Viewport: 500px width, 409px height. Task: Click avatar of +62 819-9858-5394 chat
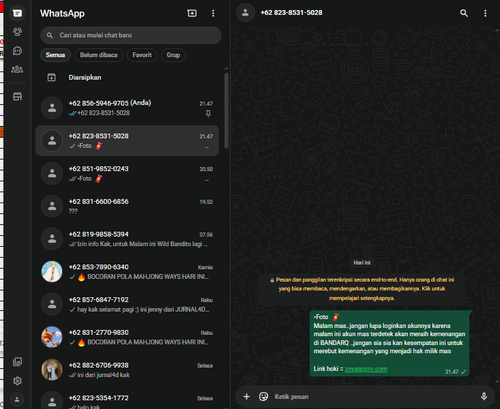click(x=52, y=239)
